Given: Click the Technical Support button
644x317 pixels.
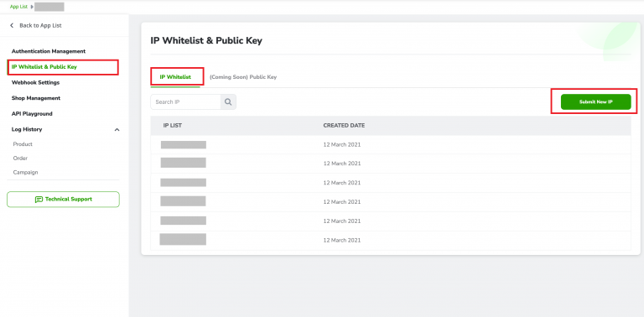Looking at the screenshot, I should (x=63, y=199).
